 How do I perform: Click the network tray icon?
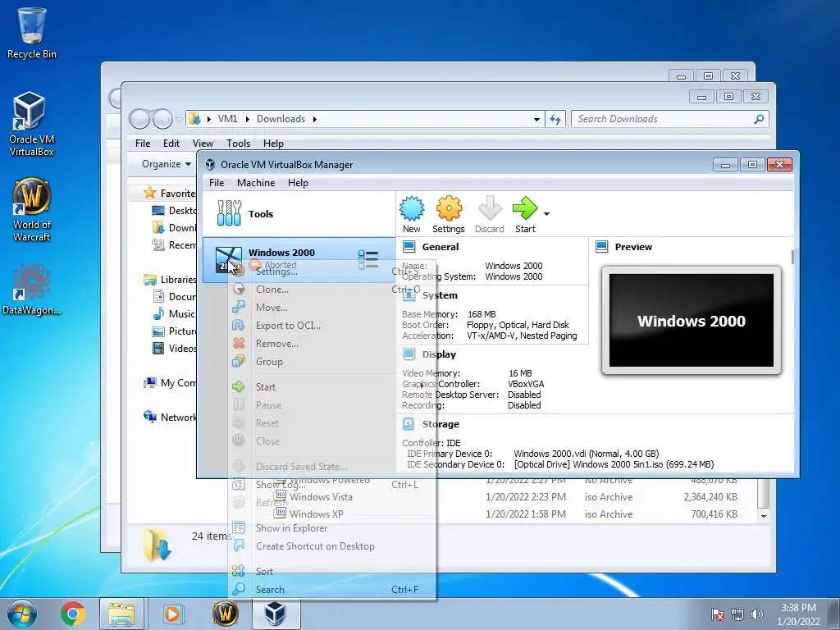coord(737,614)
